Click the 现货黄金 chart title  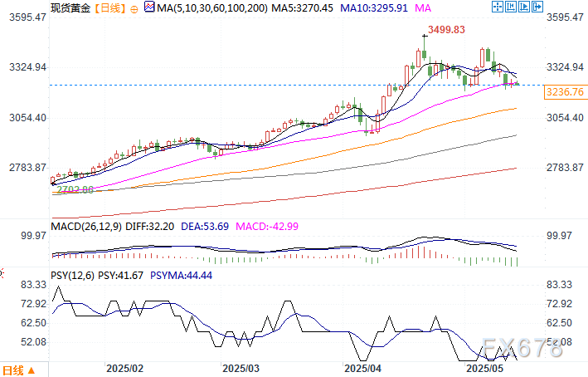(x=71, y=8)
